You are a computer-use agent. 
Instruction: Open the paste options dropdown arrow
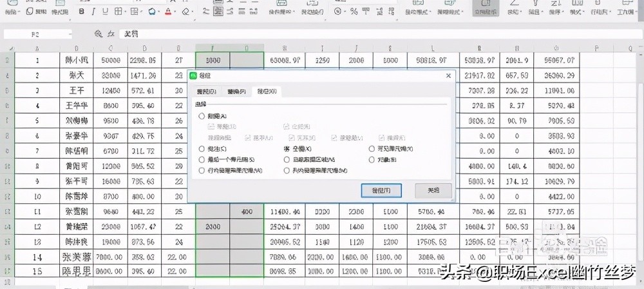tap(20, 12)
